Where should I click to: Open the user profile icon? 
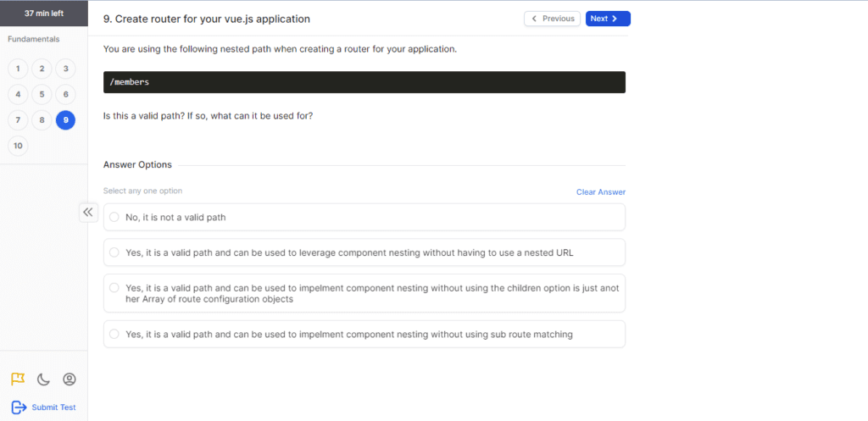[70, 379]
